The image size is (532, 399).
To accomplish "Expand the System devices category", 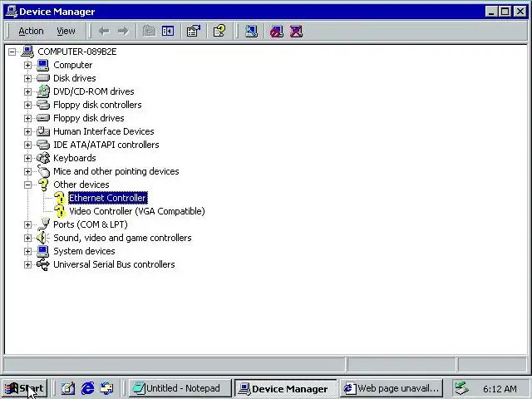I will 27,251.
